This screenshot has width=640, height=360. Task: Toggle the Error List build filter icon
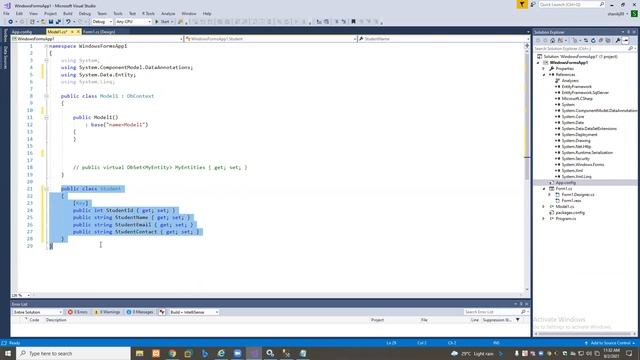click(x=162, y=312)
